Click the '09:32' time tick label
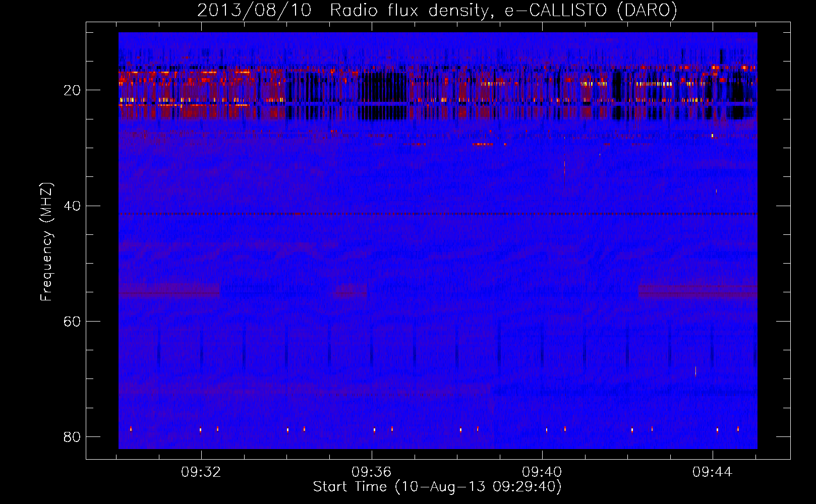 [201, 472]
